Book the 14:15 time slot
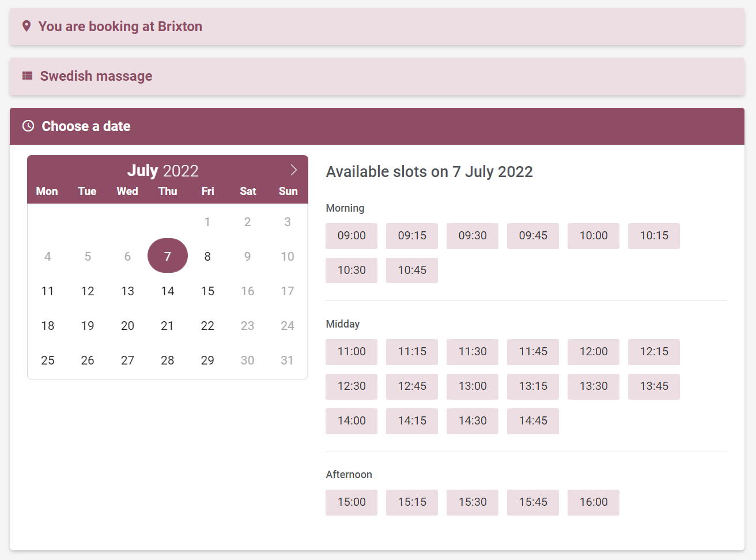Image resolution: width=756 pixels, height=560 pixels. coord(412,421)
